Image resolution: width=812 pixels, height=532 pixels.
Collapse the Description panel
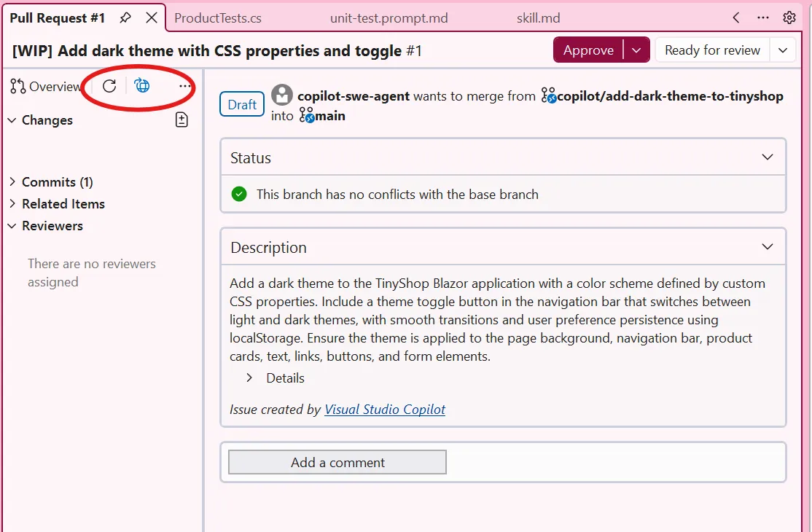[768, 247]
